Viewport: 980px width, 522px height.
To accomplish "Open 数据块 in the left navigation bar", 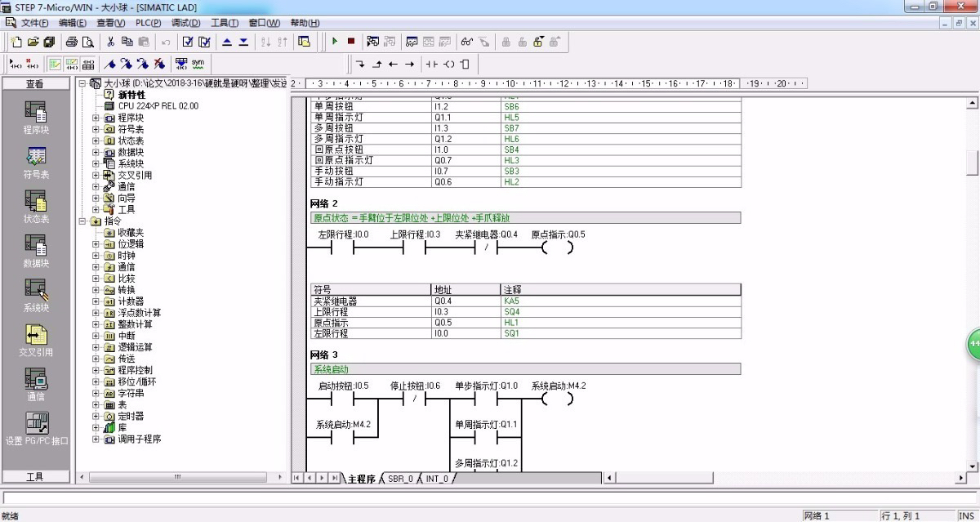I will coord(36,252).
